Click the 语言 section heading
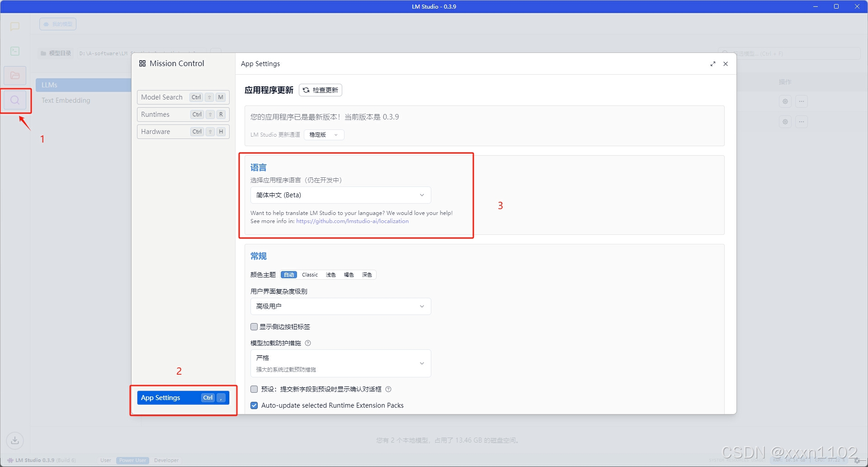 click(259, 167)
